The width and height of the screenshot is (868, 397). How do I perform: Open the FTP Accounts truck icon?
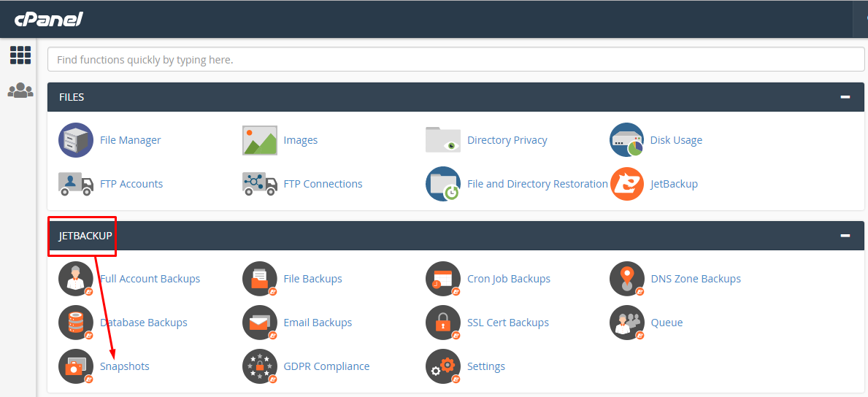click(x=76, y=184)
